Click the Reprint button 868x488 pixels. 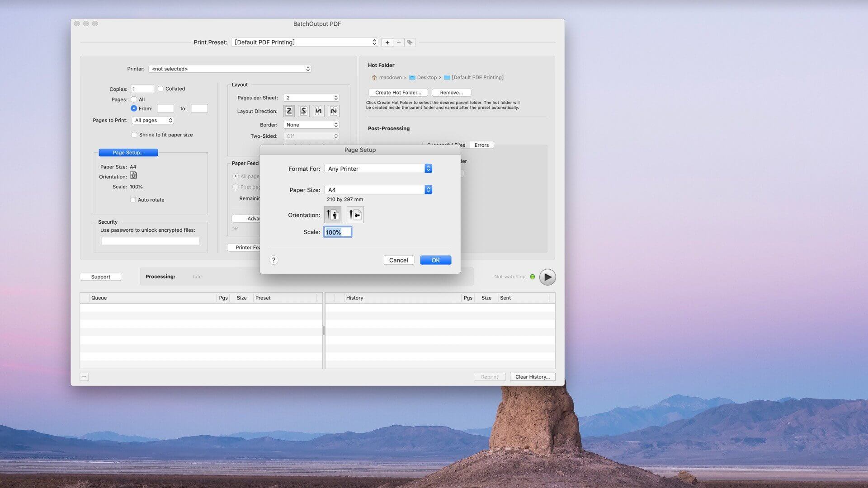489,376
